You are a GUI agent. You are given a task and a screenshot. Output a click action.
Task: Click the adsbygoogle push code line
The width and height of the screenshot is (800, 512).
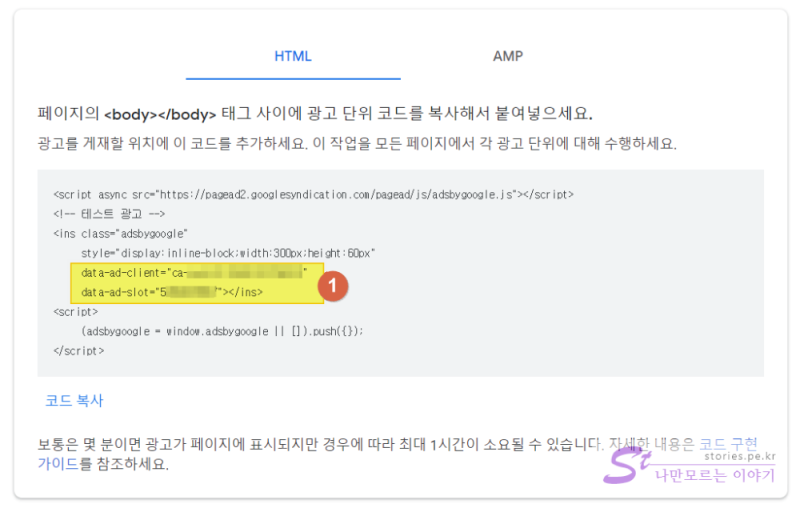click(222, 331)
